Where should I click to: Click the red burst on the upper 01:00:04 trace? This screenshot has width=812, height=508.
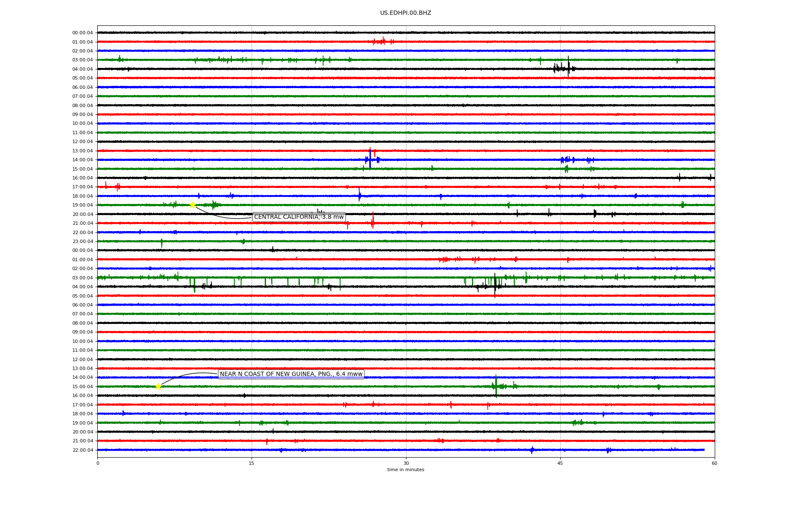coord(383,41)
